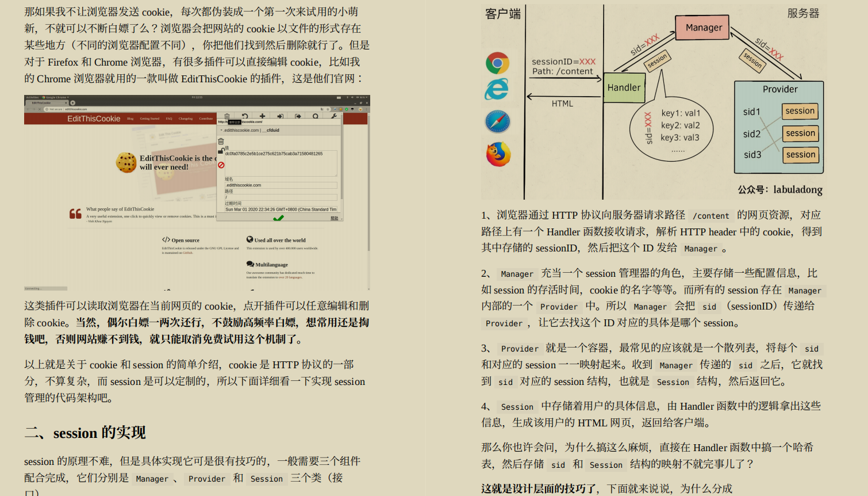868x496 pixels.
Task: Click Activities in the Ubuntu top bar
Action: pos(32,97)
